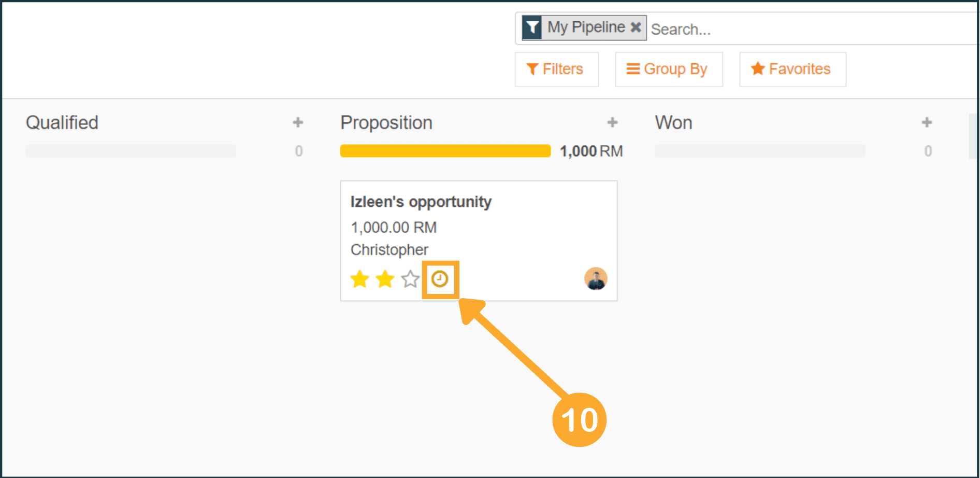Open the Group By dropdown
Screen dimensions: 980x478
click(x=668, y=69)
